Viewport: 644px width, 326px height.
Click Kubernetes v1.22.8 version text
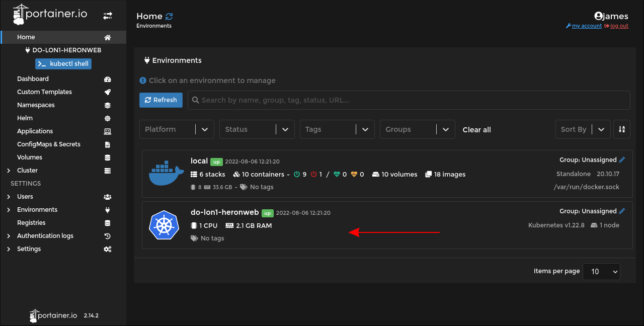click(556, 225)
